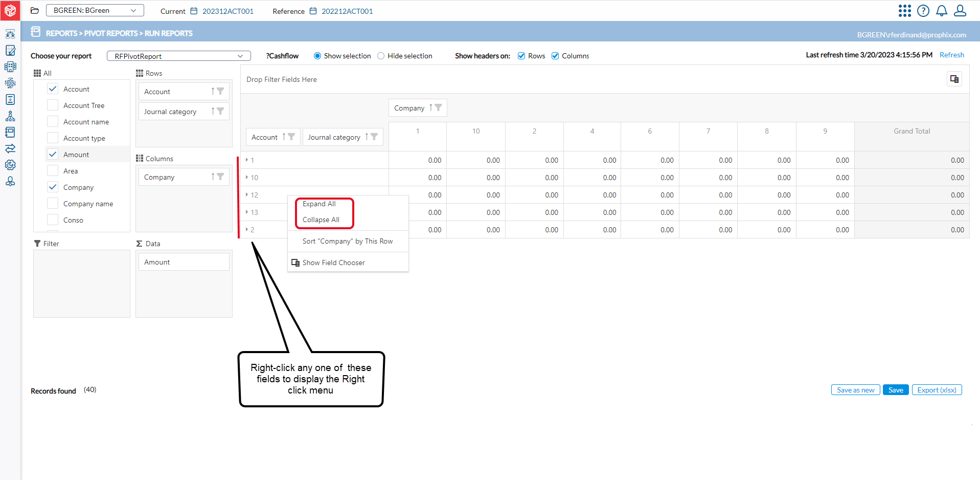
Task: Click the red Prophix cube logo
Action: (10, 10)
